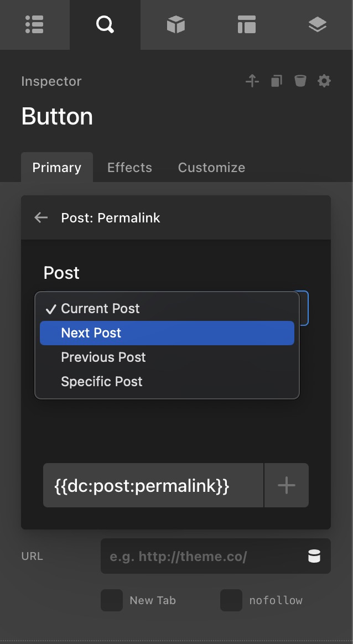Enable the New Tab checkbox
Viewport: 353px width, 644px height.
(x=112, y=600)
